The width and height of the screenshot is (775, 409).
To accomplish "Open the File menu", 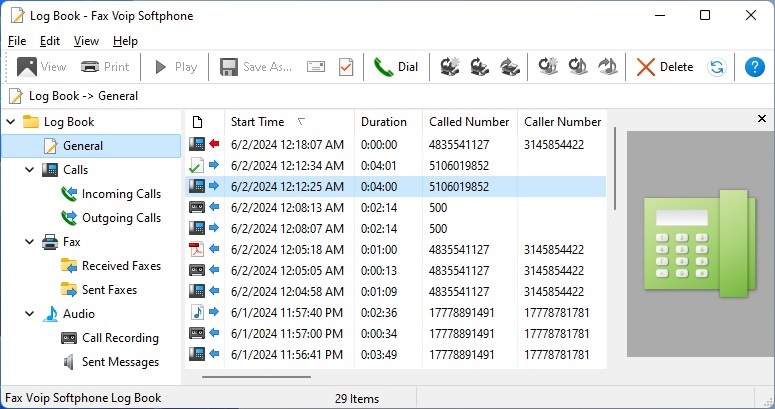I will (x=17, y=41).
